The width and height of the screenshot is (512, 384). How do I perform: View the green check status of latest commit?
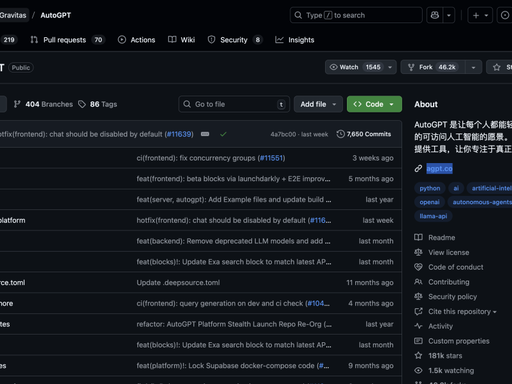point(223,134)
